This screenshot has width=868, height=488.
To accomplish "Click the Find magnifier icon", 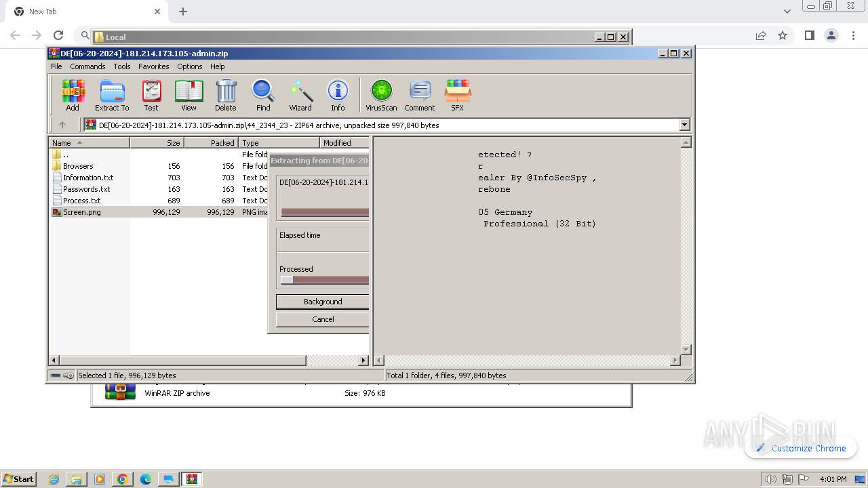I will [x=263, y=95].
